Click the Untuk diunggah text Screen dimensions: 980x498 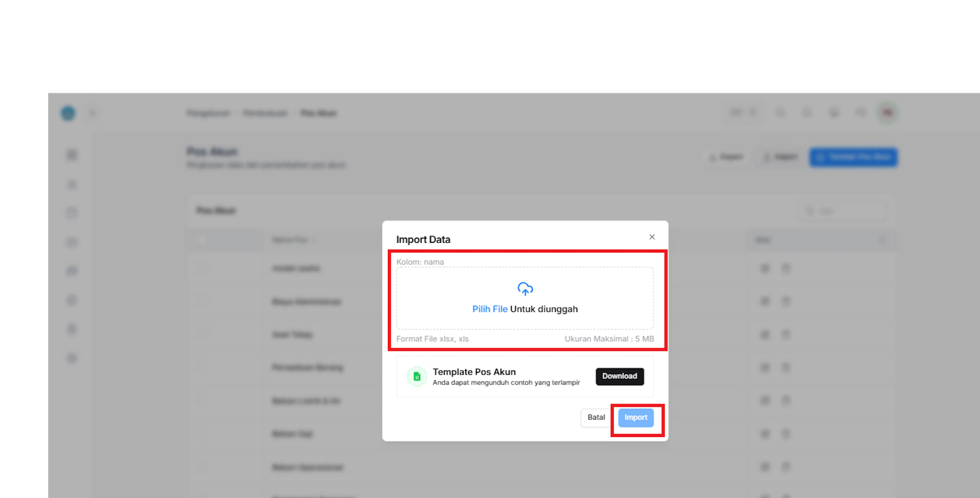[544, 309]
